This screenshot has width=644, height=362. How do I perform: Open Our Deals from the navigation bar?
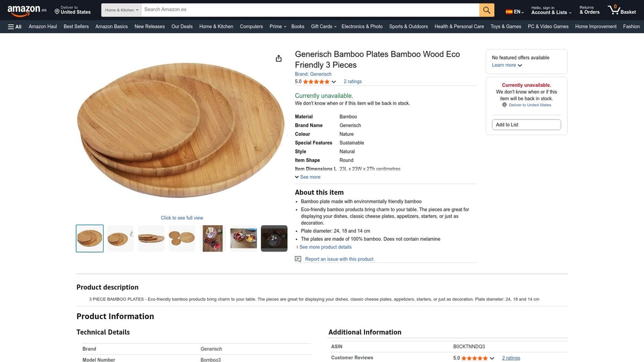pyautogui.click(x=182, y=26)
